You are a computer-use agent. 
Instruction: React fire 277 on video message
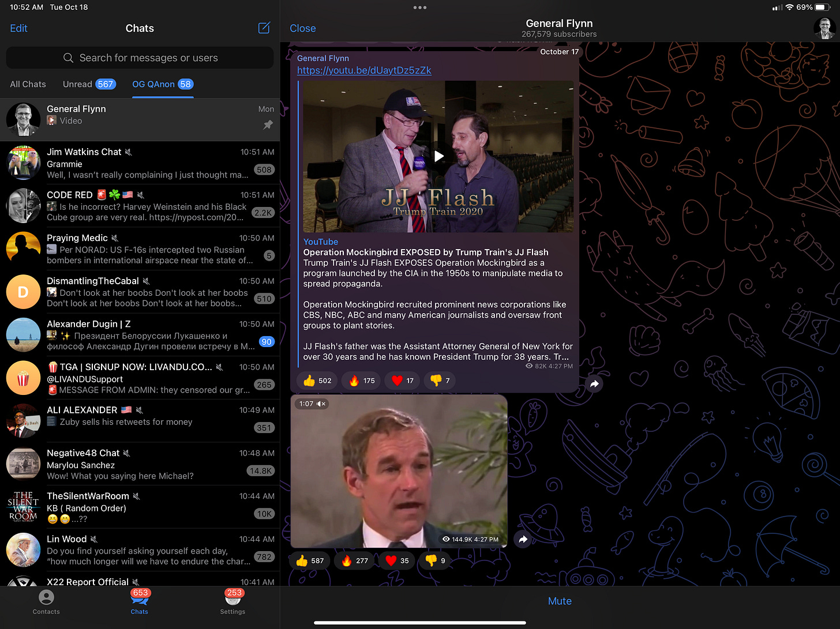click(354, 560)
